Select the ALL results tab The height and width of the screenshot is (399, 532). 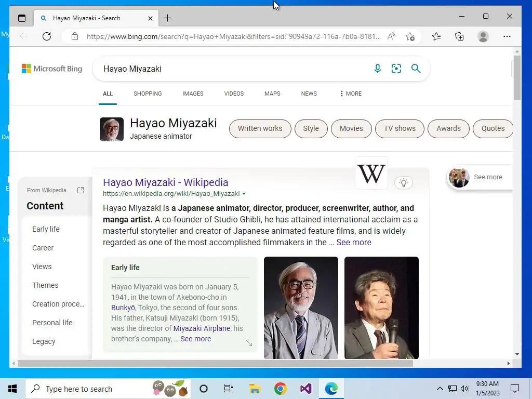pyautogui.click(x=108, y=94)
